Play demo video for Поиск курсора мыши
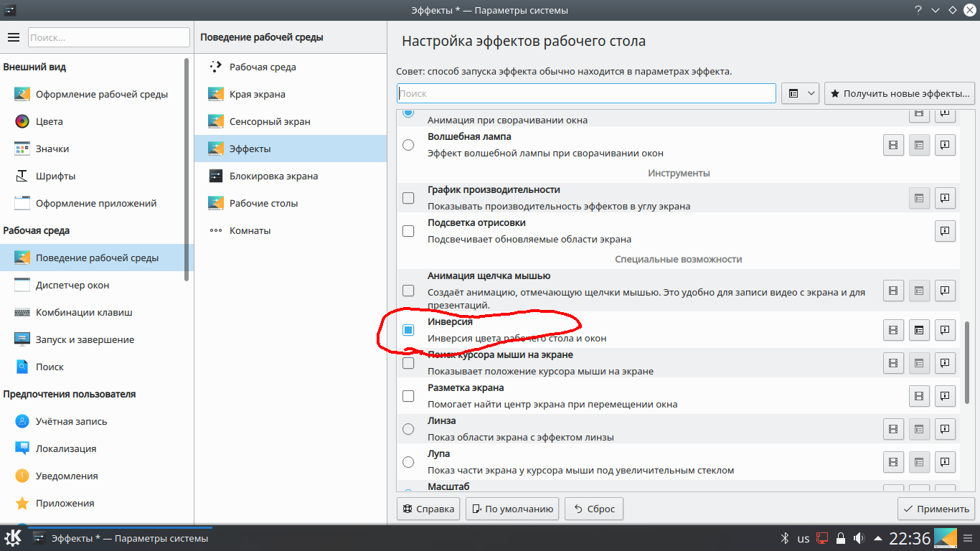The width and height of the screenshot is (980, 551). 893,363
